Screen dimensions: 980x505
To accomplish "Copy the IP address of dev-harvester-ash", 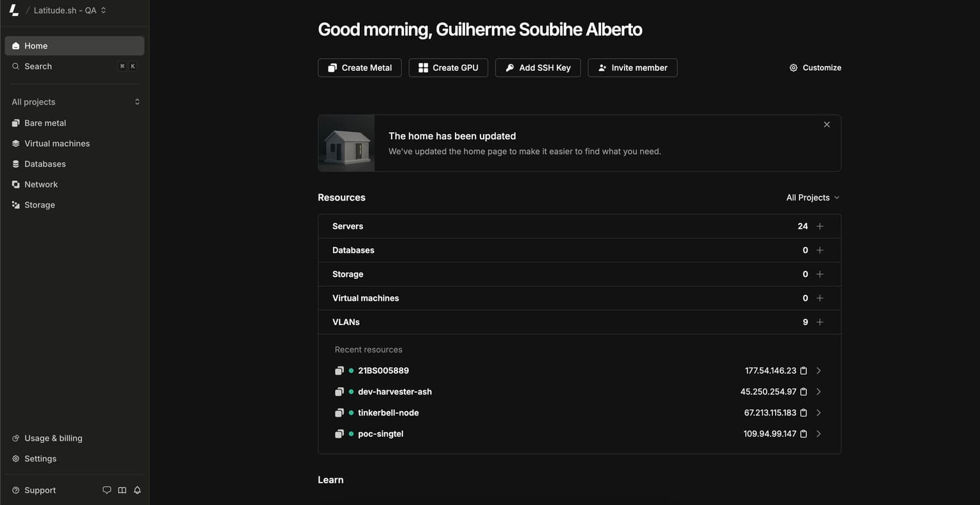I will tap(803, 391).
